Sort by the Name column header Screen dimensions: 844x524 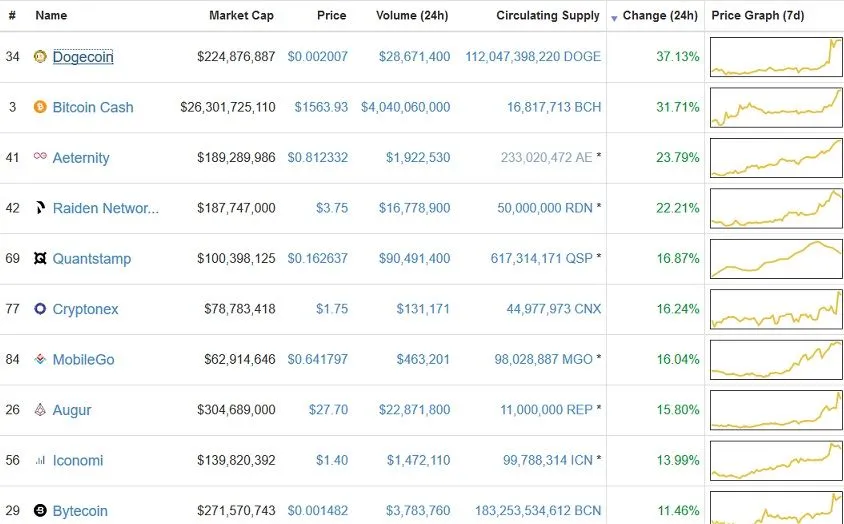point(51,16)
